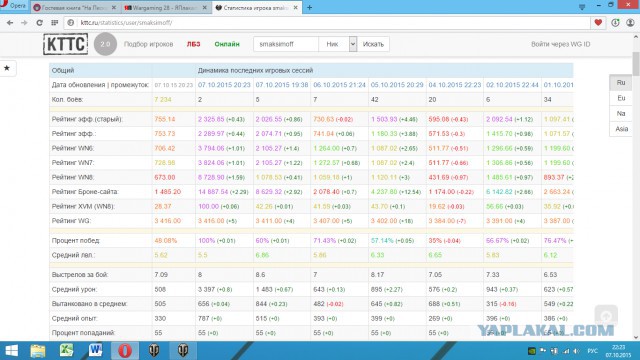The image size is (640, 360).
Task: Click the Процент побед row label
Action: (x=76, y=240)
